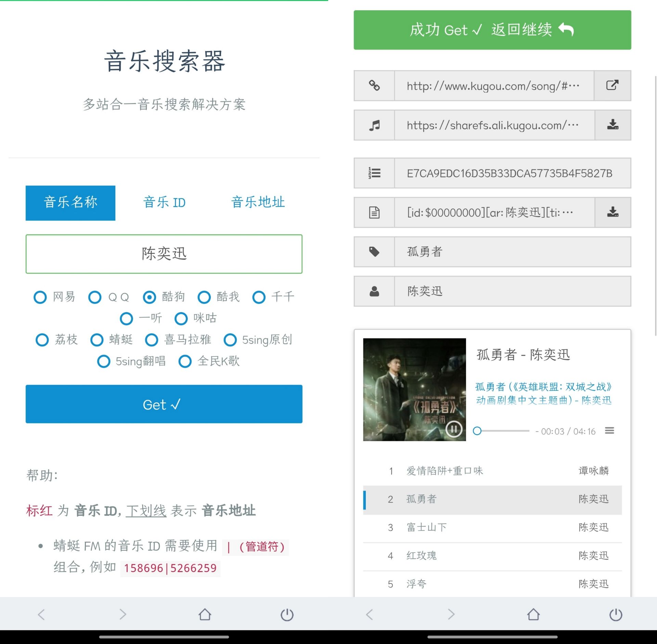Switch to the 音乐地址 tab

[258, 203]
